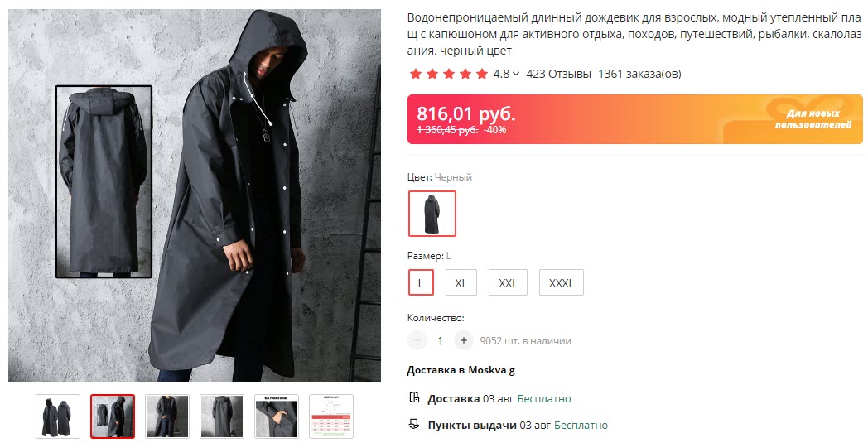The height and width of the screenshot is (443, 868).
Task: Pick size XXL
Action: pos(508,282)
